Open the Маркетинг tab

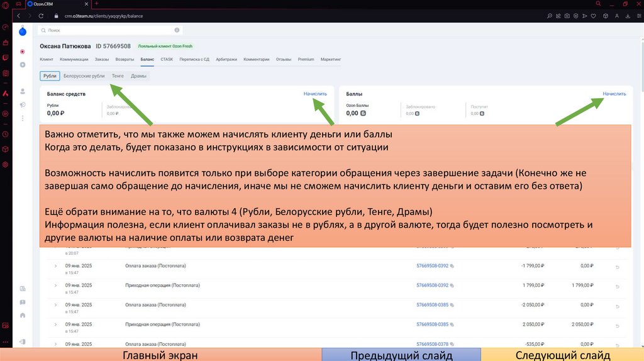point(331,60)
